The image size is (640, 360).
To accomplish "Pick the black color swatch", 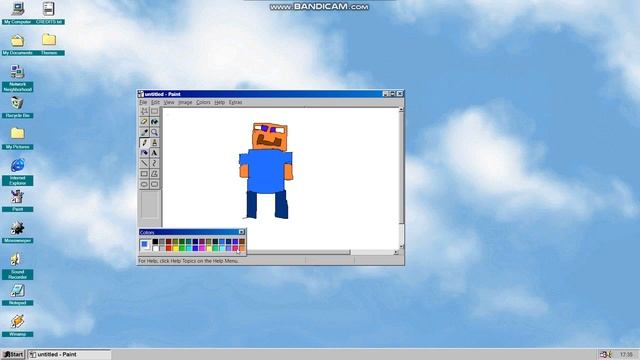I will tap(156, 242).
